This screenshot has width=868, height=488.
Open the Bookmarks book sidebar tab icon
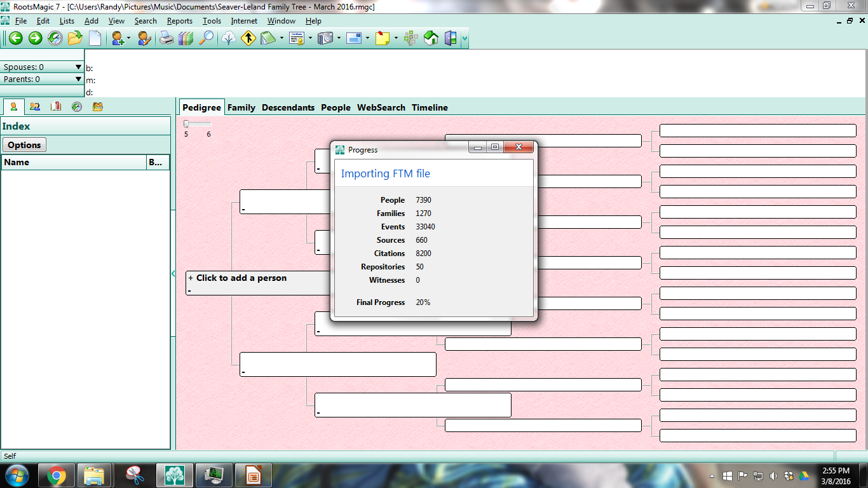click(56, 107)
